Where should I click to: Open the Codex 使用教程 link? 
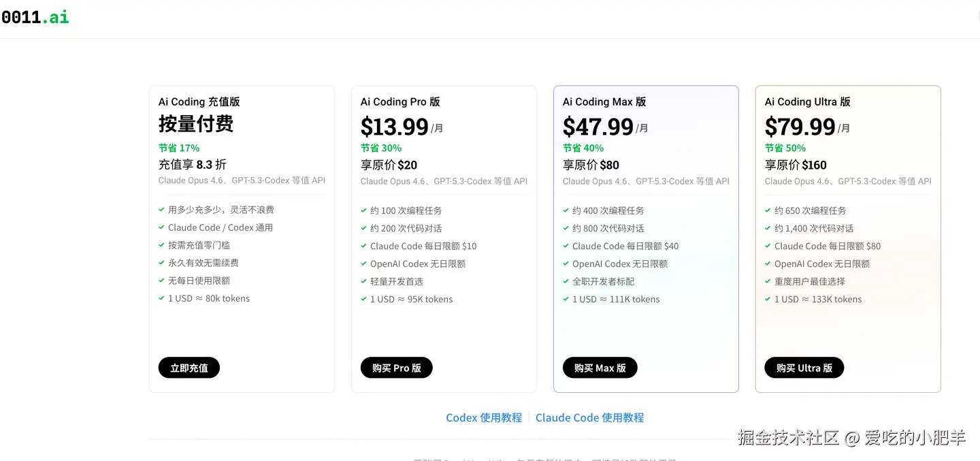484,417
